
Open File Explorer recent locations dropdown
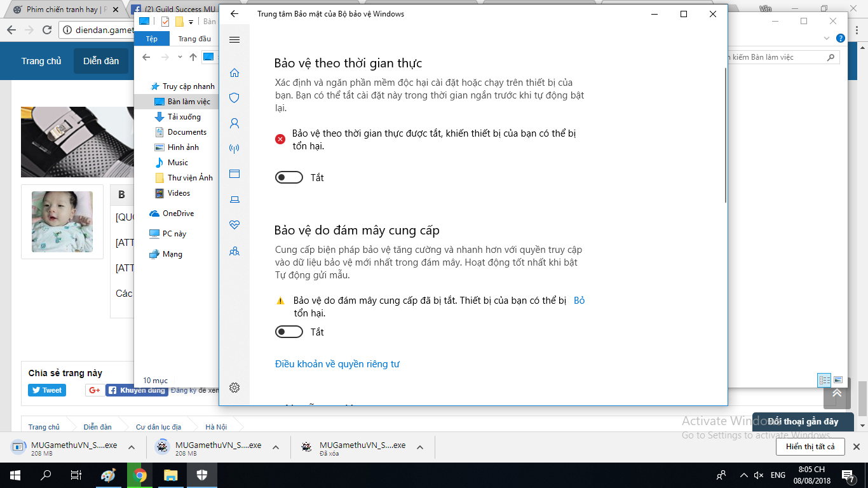180,57
